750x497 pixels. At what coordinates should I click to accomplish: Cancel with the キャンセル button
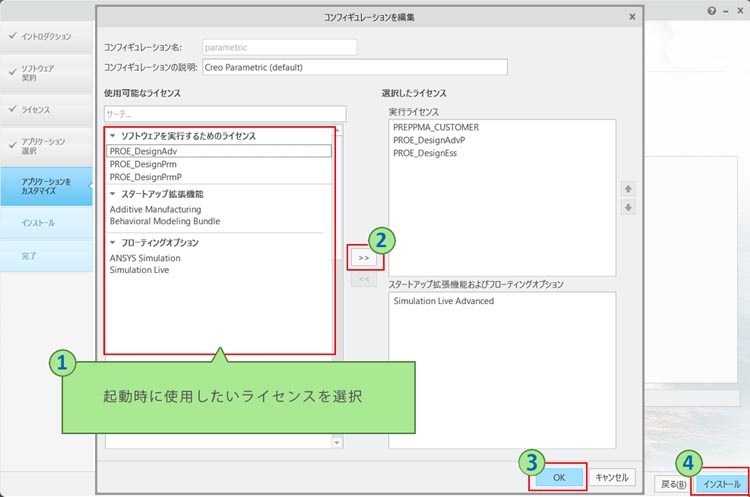pos(612,477)
